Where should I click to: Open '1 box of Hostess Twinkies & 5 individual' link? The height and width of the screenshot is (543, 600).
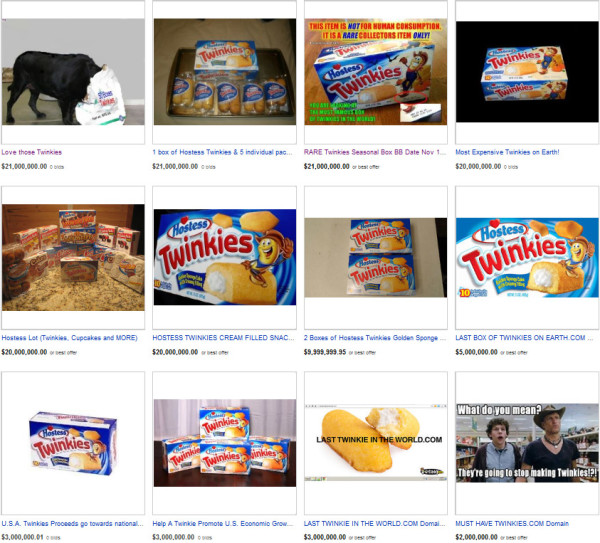[222, 152]
